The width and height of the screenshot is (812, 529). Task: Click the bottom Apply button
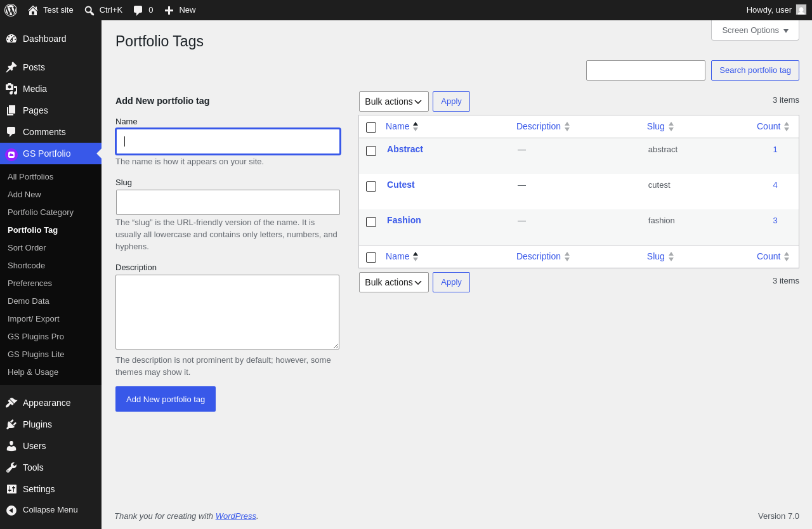click(451, 282)
